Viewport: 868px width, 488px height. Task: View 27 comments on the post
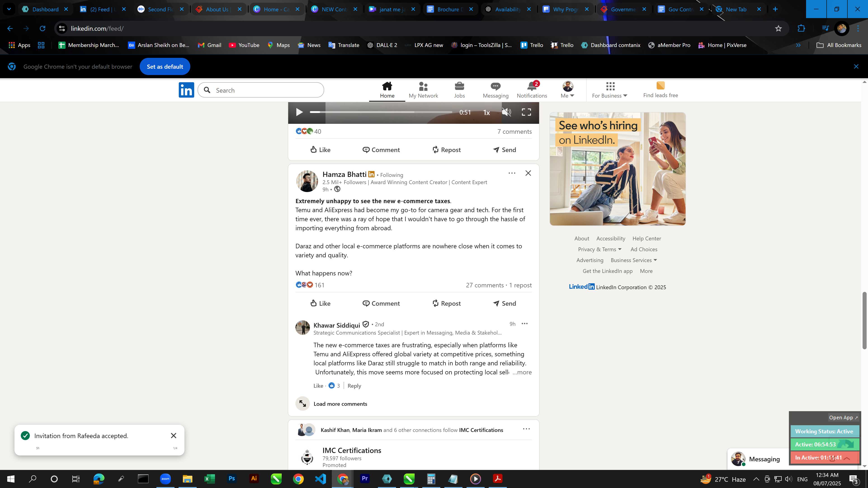(485, 285)
